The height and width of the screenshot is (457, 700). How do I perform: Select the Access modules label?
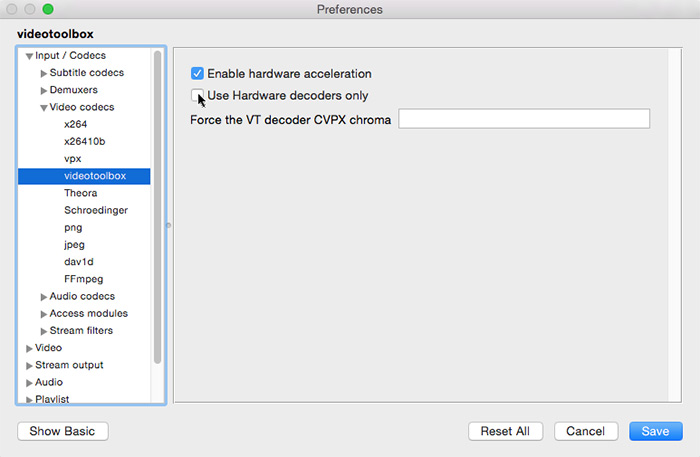[88, 313]
